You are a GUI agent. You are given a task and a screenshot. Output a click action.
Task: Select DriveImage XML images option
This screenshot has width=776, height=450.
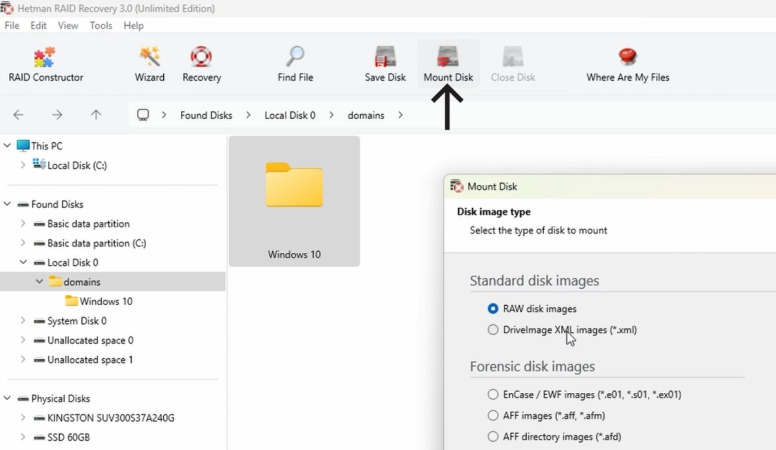562,330
